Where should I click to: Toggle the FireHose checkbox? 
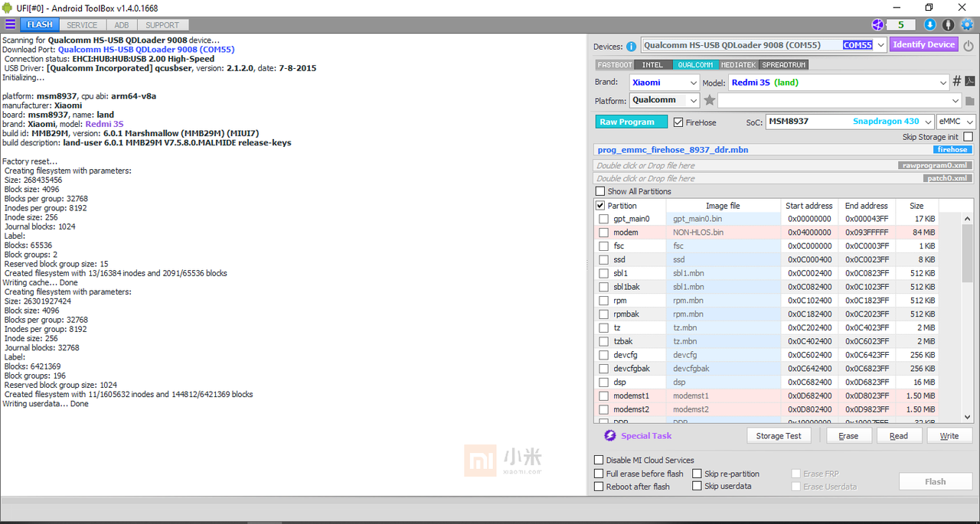click(x=678, y=122)
